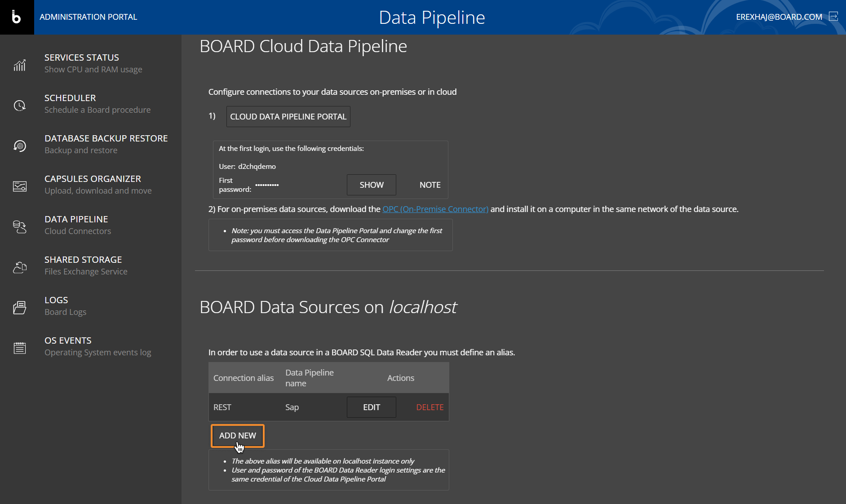Click the BOARD Cloud Data Pipeline heading
The height and width of the screenshot is (504, 846).
click(303, 47)
